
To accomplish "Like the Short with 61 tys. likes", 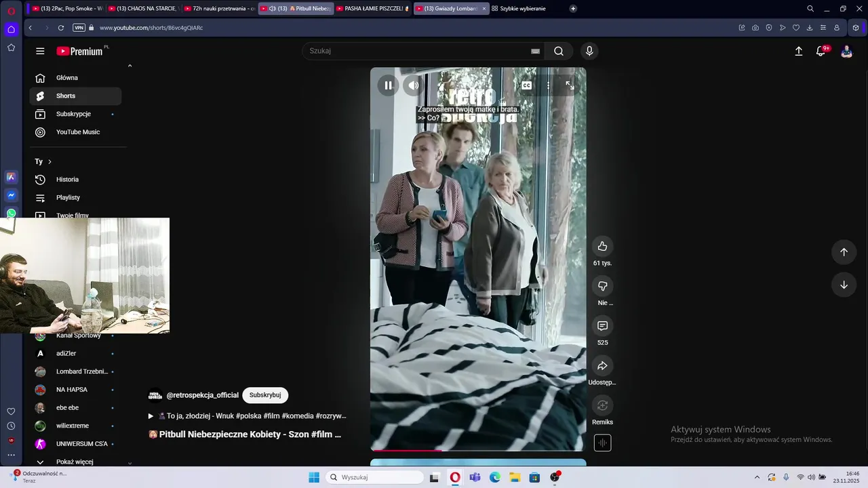I will 602,246.
